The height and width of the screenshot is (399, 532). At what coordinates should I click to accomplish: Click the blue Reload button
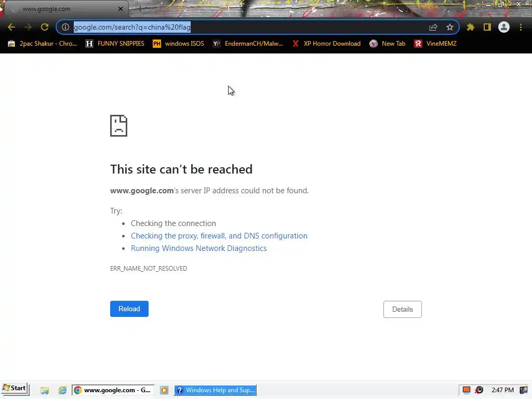pos(129,309)
